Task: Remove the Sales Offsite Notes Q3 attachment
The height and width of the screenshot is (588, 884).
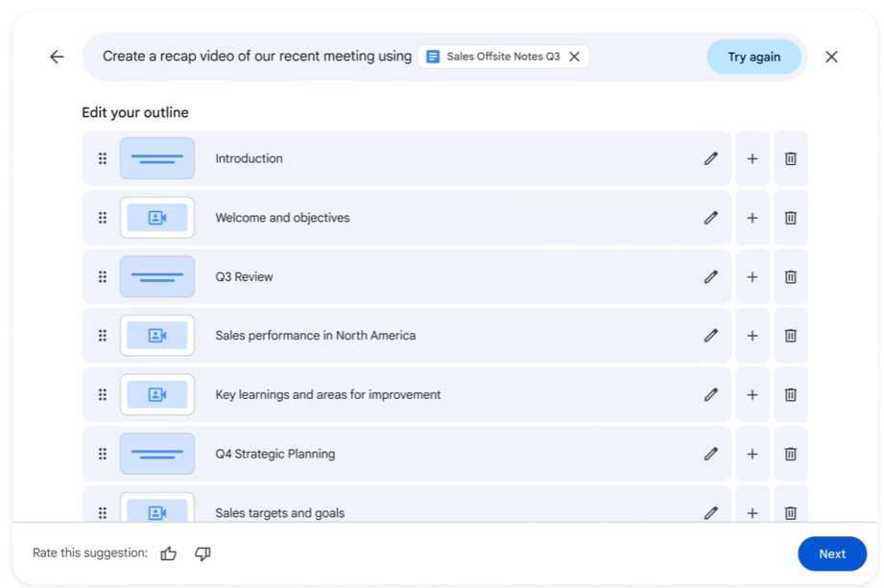Action: click(x=574, y=57)
